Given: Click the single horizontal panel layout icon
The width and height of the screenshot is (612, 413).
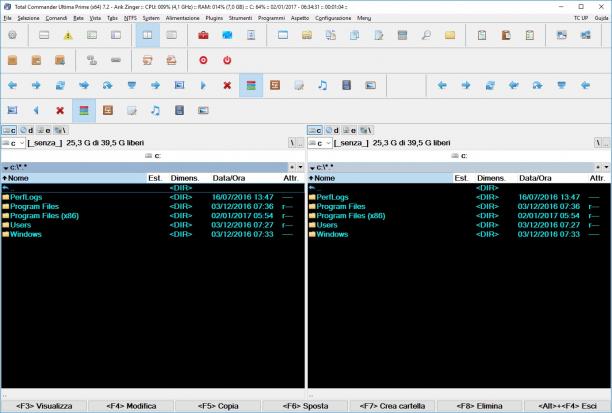Looking at the screenshot, I should point(44,36).
